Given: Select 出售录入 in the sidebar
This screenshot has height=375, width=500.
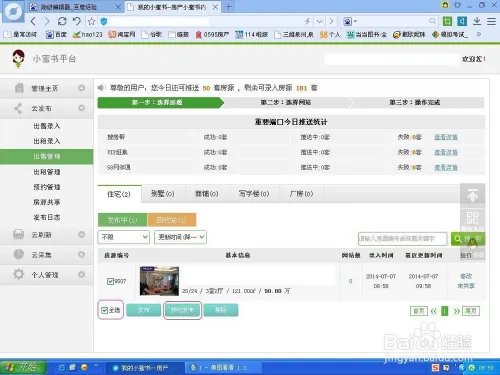Looking at the screenshot, I should [47, 126].
